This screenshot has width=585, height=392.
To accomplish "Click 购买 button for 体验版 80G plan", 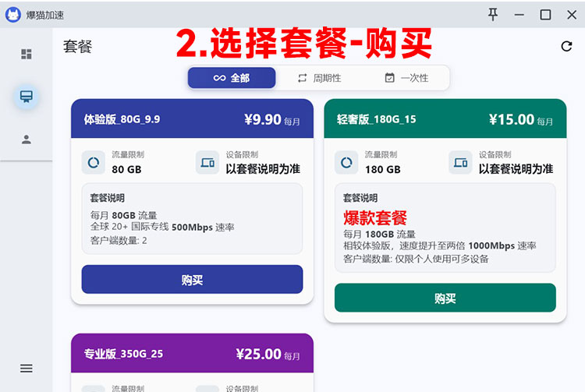I will [x=192, y=280].
